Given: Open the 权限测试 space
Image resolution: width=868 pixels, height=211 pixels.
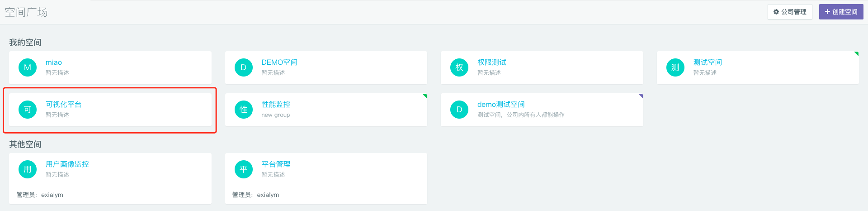Looking at the screenshot, I should point(492,62).
